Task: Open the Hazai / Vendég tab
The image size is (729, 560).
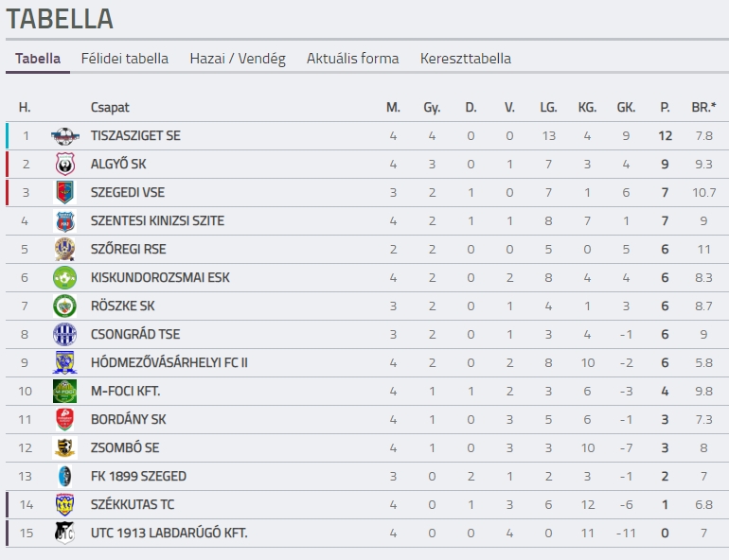Action: (238, 59)
